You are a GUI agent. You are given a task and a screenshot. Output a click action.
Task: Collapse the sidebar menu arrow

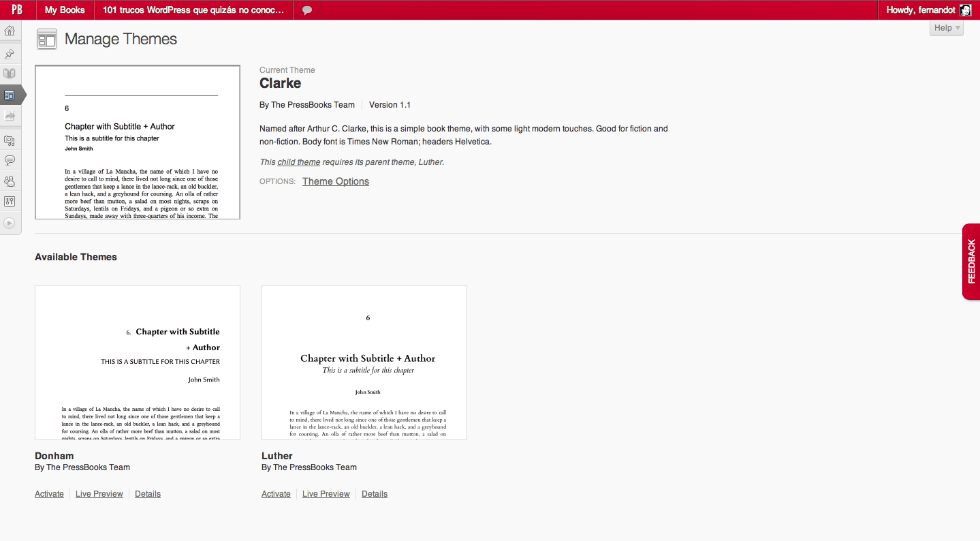10,223
